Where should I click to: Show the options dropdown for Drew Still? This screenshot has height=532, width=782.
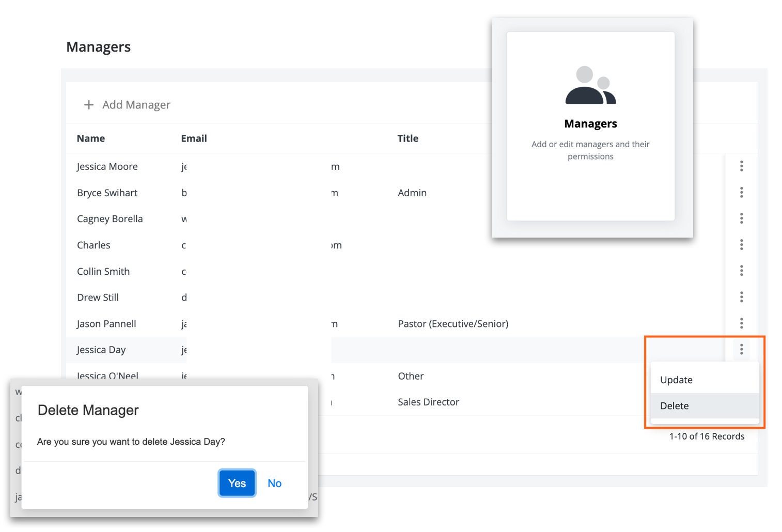pyautogui.click(x=741, y=297)
